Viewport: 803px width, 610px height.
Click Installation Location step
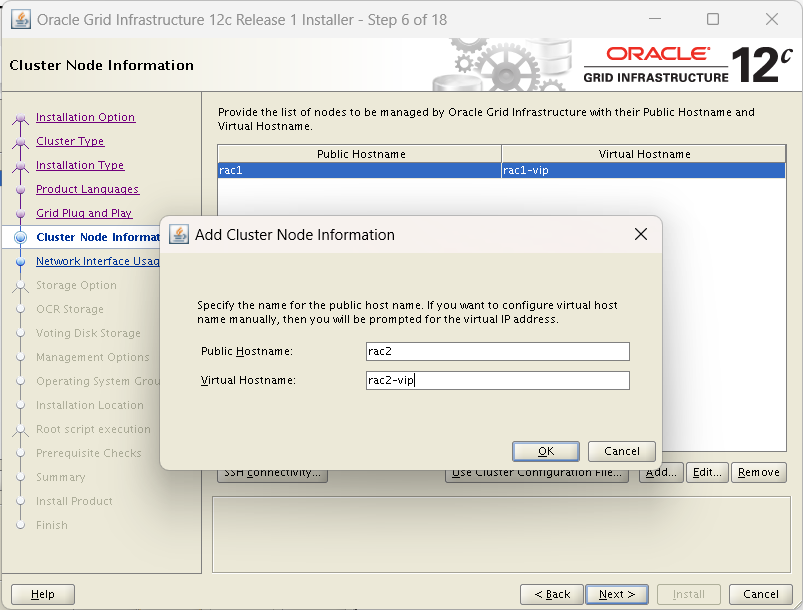click(x=90, y=405)
